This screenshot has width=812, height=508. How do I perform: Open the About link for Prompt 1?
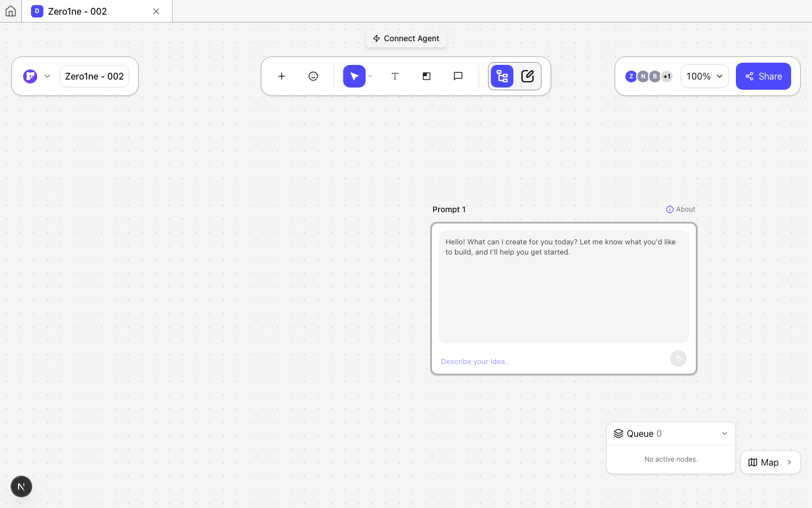click(x=681, y=209)
